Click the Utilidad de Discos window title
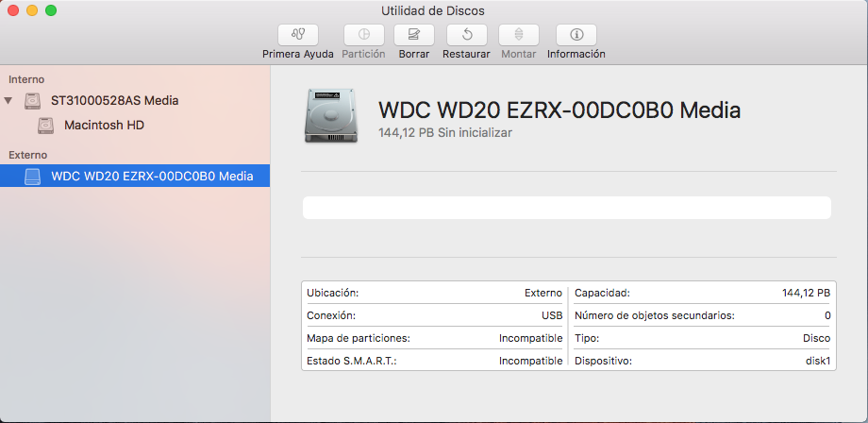868x423 pixels. click(433, 10)
